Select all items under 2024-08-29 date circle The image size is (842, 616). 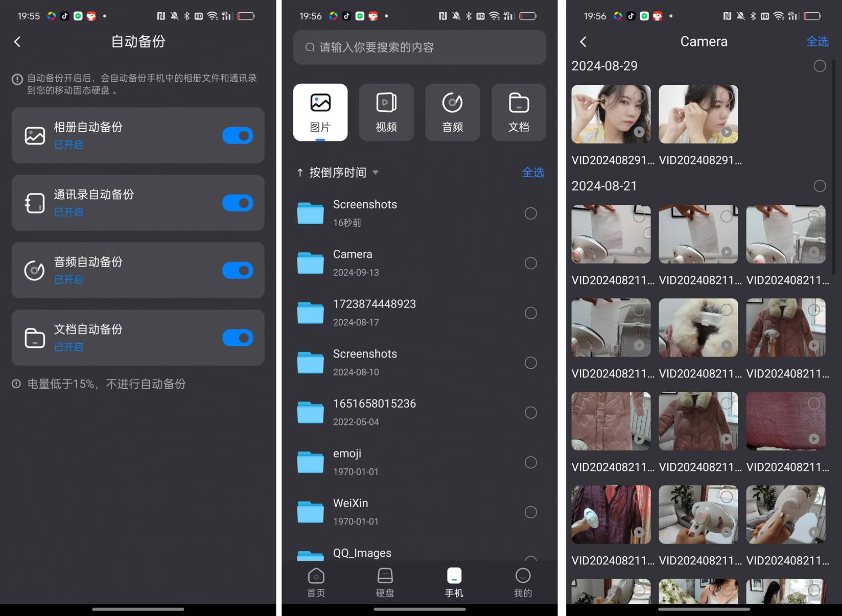(x=820, y=66)
